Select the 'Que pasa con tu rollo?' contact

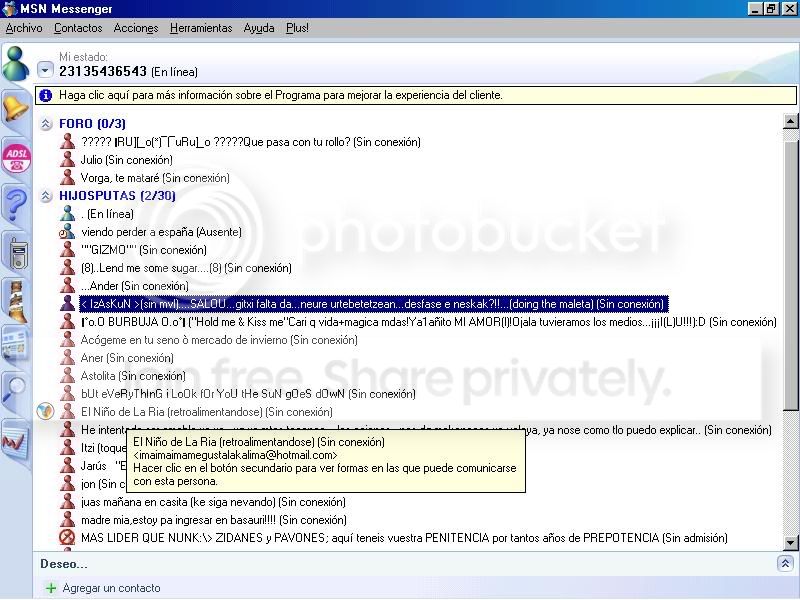[251, 142]
